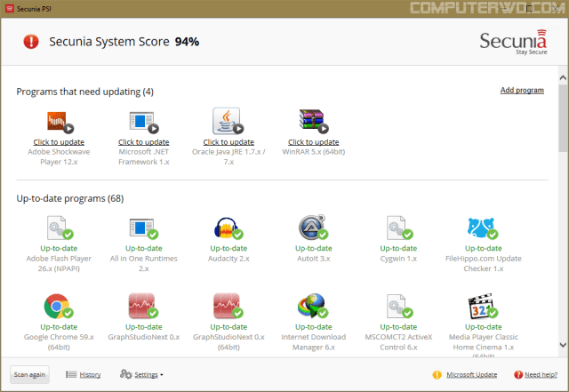This screenshot has width=569, height=392.
Task: Click the red alert score icon
Action: (x=31, y=42)
